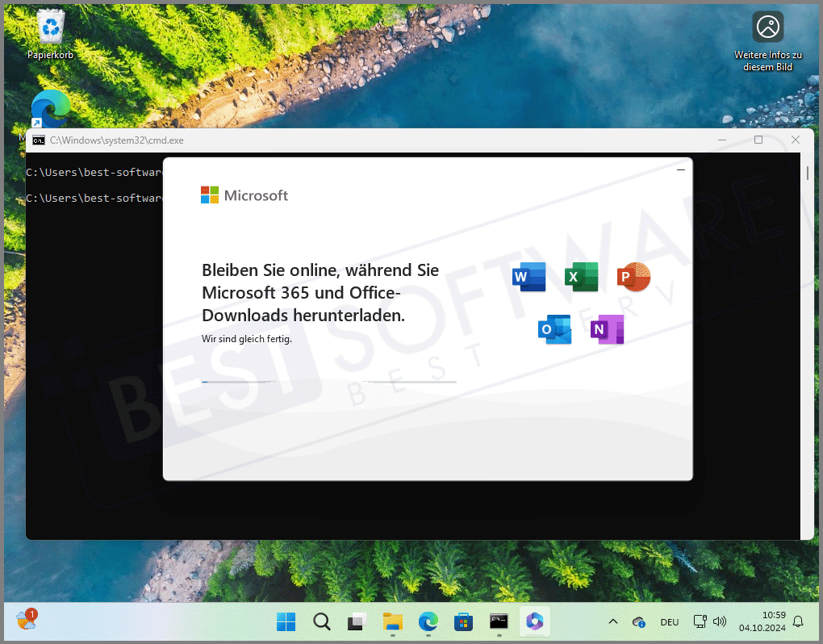The height and width of the screenshot is (644, 823).
Task: Click the PowerPoint icon in Office installer
Action: (x=633, y=277)
